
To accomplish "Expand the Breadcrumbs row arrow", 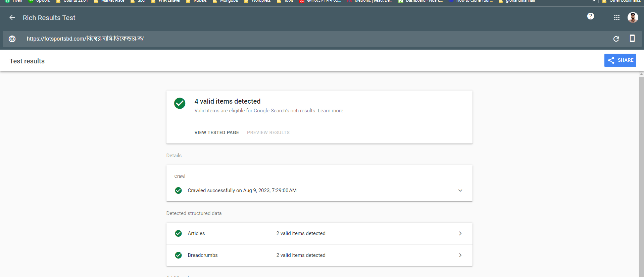I will 460,255.
